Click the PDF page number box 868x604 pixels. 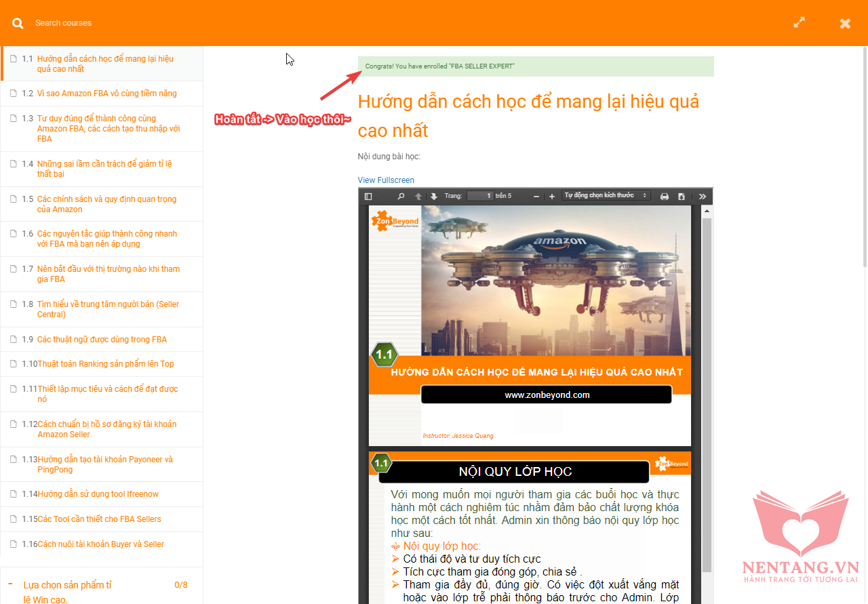click(480, 196)
